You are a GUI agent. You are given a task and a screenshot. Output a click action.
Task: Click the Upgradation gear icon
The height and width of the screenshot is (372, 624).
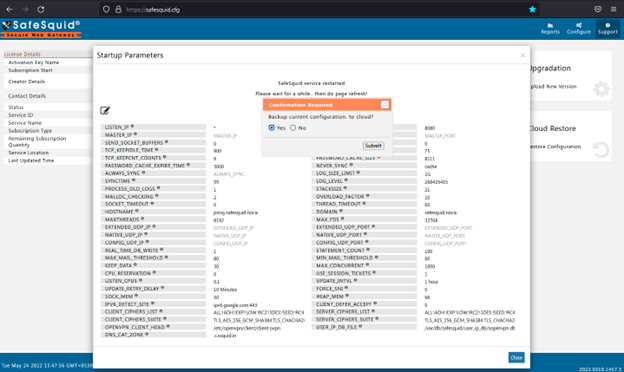click(601, 89)
